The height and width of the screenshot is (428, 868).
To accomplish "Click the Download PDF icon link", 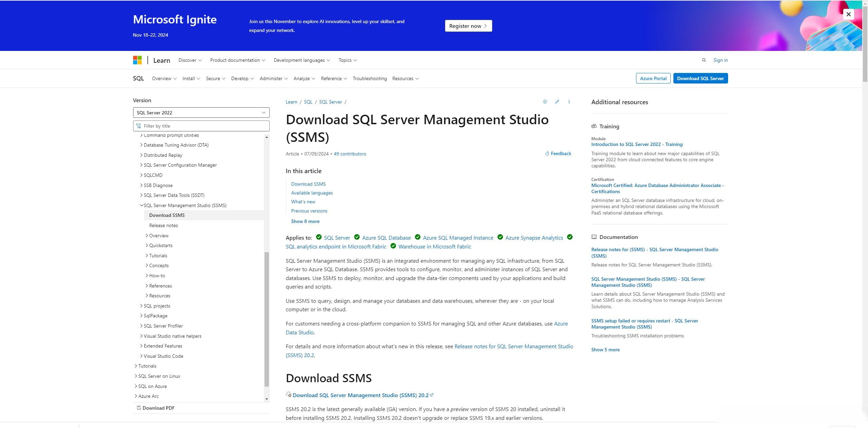I will [x=156, y=408].
